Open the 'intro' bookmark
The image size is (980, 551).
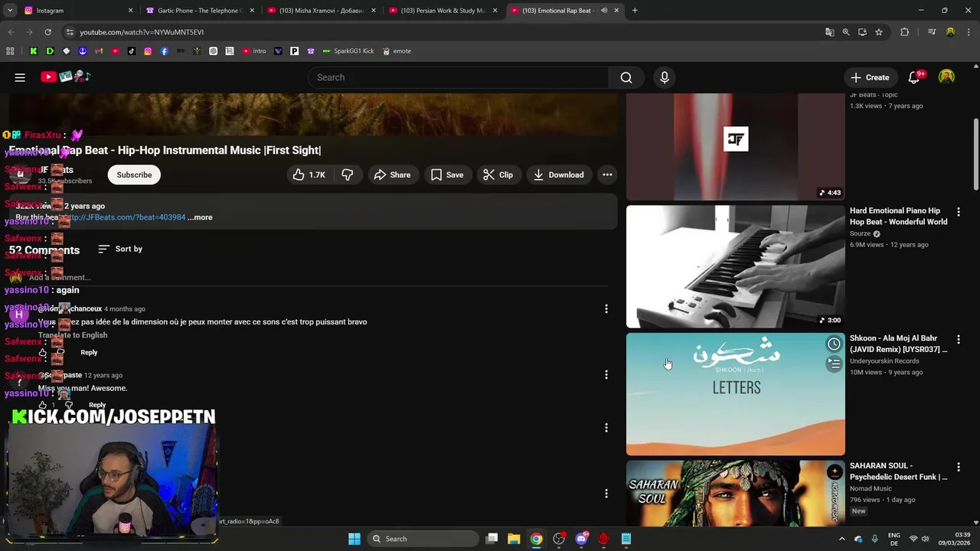pos(254,51)
